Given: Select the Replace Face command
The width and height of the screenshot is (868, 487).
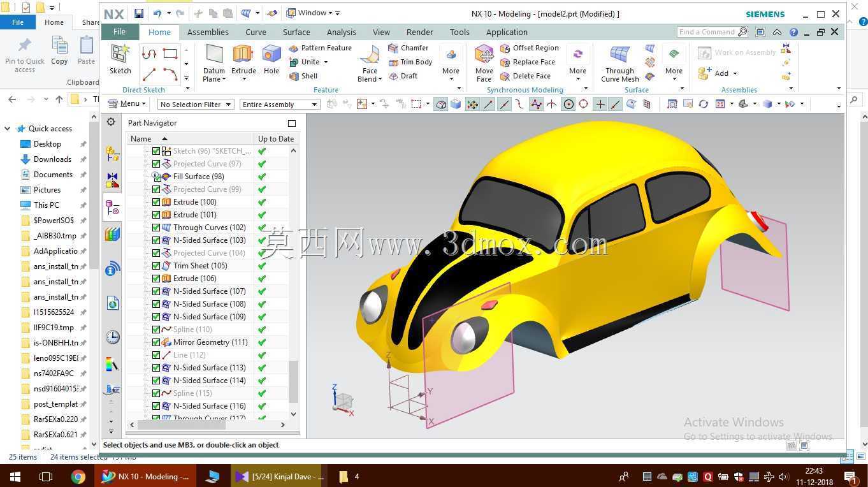Looking at the screenshot, I should (528, 62).
